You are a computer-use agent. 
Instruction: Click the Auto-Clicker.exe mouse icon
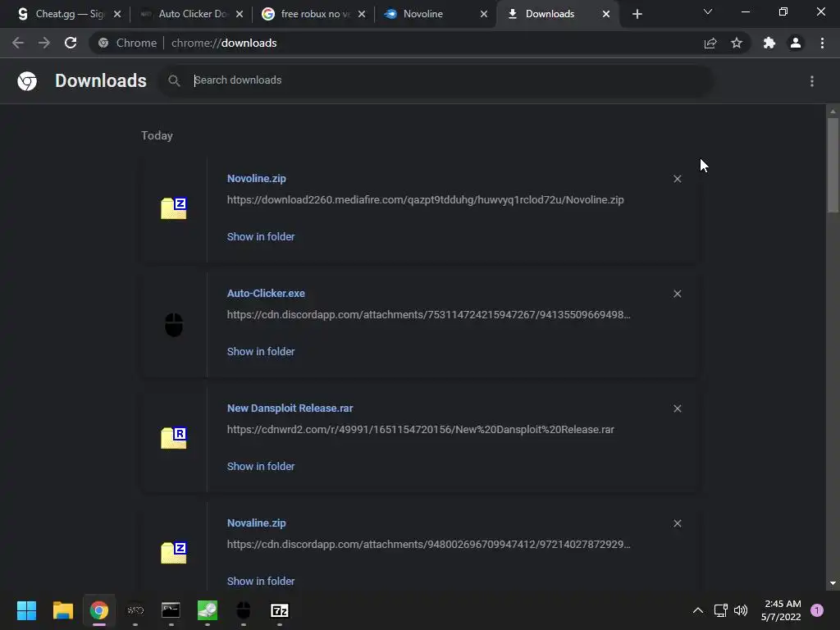click(x=174, y=325)
